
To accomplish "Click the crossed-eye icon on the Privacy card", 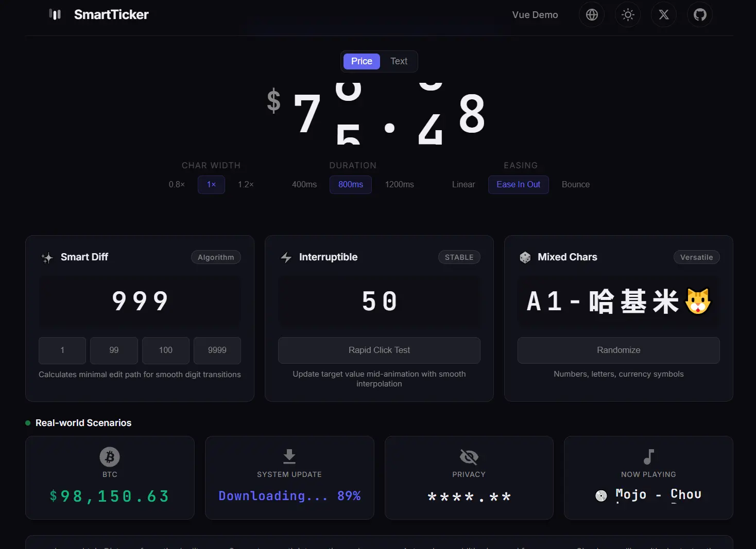I will click(x=469, y=456).
